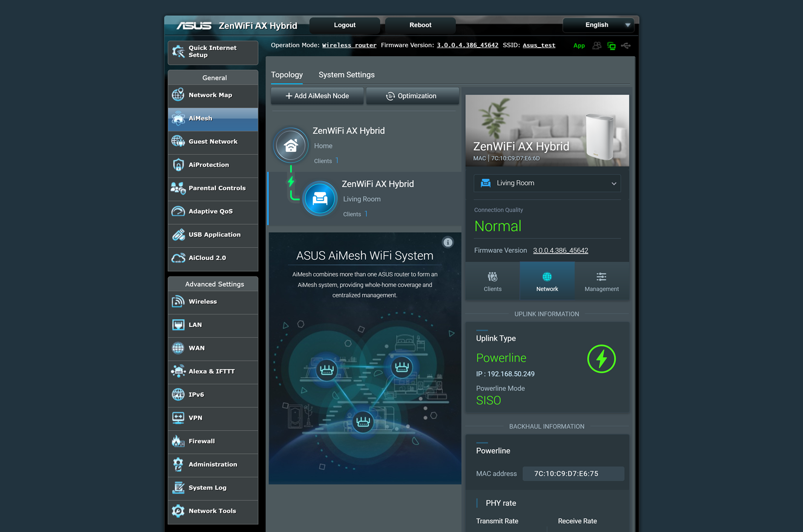The width and height of the screenshot is (803, 532).
Task: Open Network Tools page
Action: 213,511
